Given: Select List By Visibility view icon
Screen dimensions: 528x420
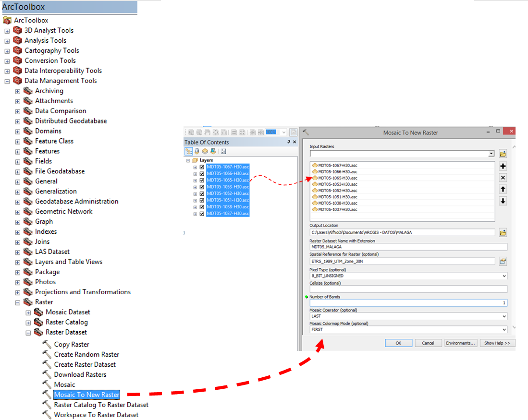Looking at the screenshot, I should [205, 152].
